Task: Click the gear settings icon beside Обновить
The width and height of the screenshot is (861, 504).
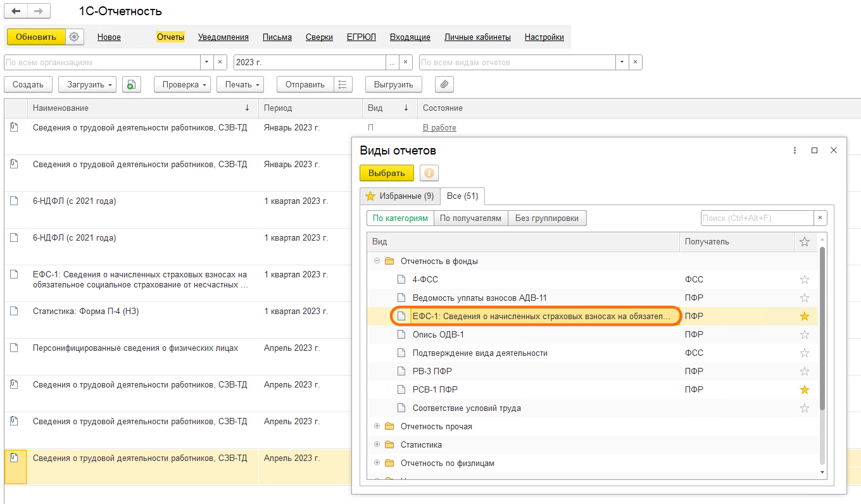Action: point(75,37)
